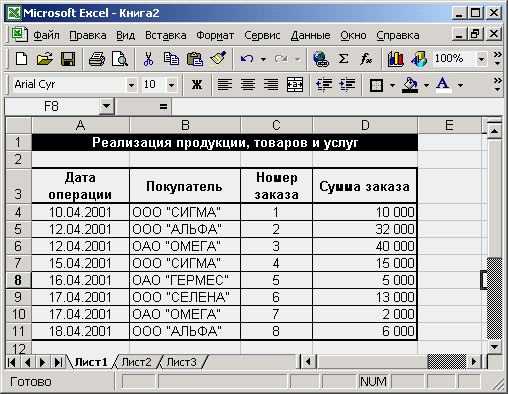Screen dimensions: 508x394
Task: Show more formatting toolbar buttons chevron
Action: (497, 84)
